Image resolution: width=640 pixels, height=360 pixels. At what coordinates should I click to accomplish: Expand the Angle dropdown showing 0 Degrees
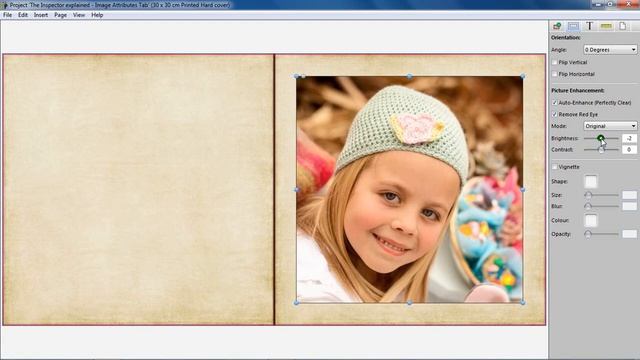click(610, 49)
